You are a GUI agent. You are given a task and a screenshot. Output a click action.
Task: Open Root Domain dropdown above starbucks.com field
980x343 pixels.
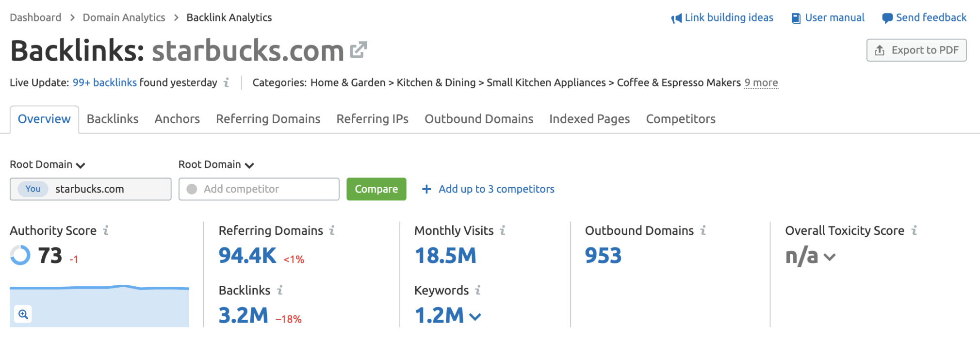tap(48, 164)
